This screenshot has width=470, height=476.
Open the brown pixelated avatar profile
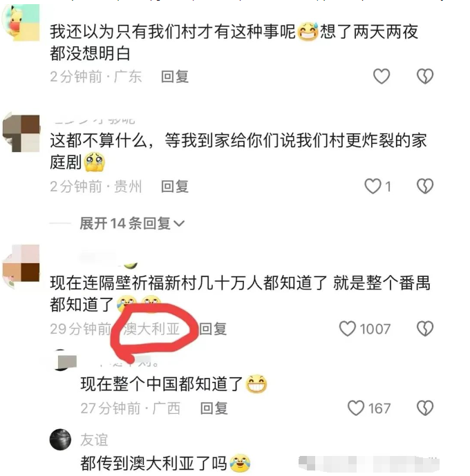point(21,133)
